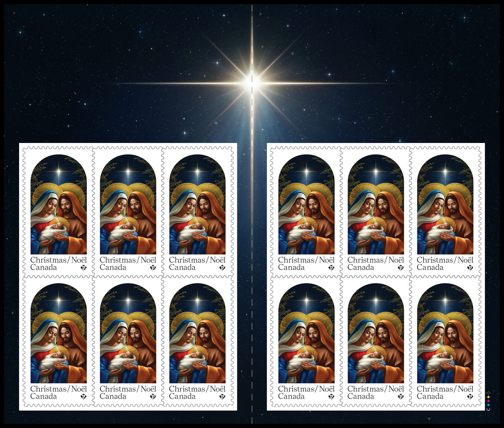Viewport: 504px width, 428px height.
Task: Click the magenta star color mark
Action: pyautogui.click(x=488, y=401)
